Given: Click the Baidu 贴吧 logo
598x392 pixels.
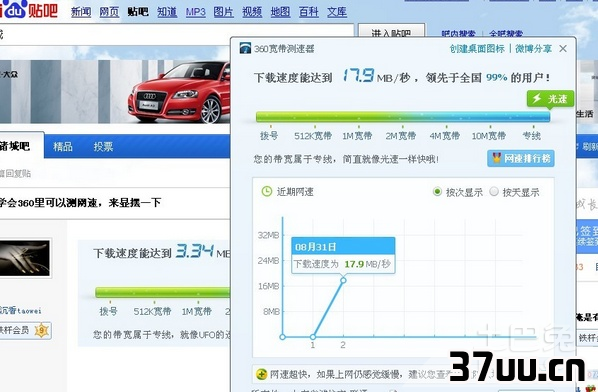Looking at the screenshot, I should click(x=29, y=9).
